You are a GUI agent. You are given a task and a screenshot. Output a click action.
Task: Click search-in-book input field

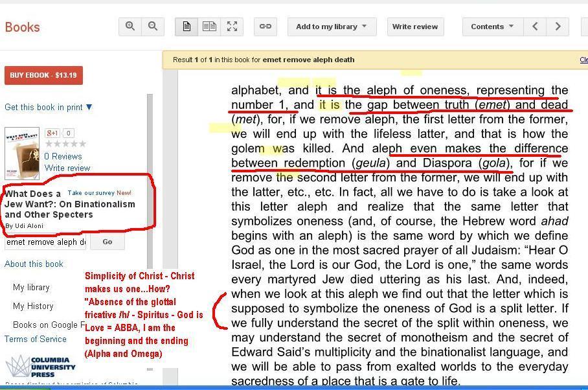(45, 242)
